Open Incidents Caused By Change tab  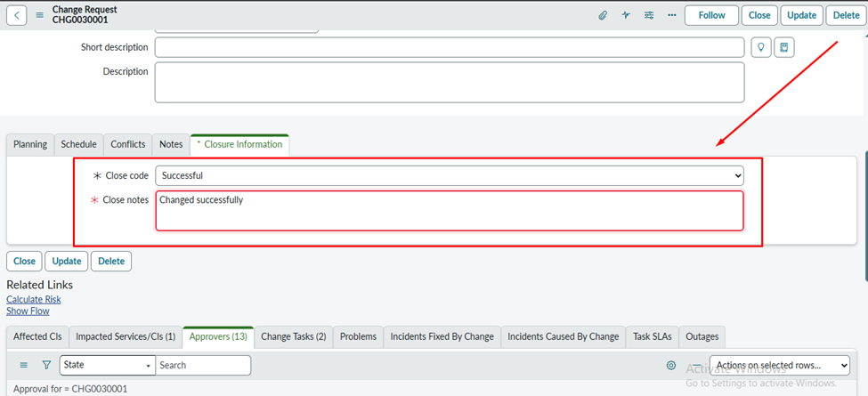[x=564, y=336]
